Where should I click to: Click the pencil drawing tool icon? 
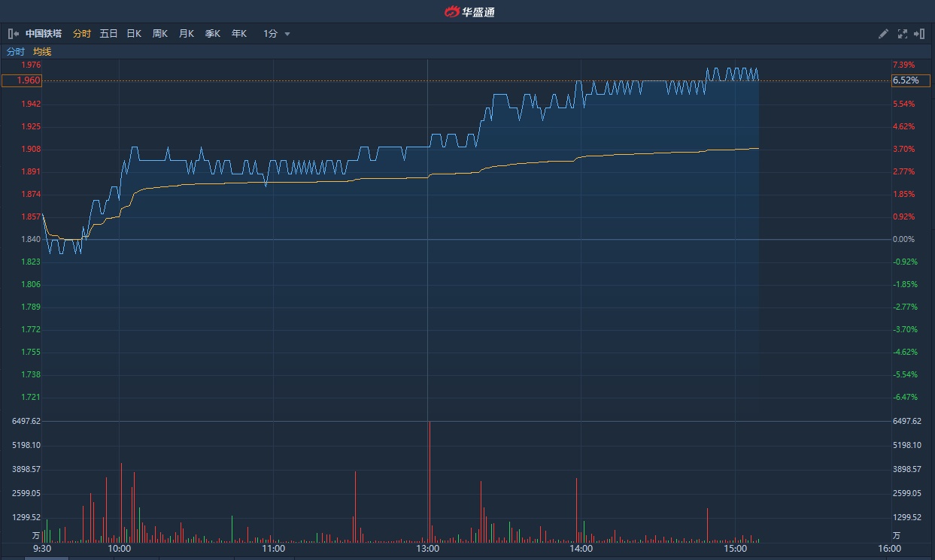point(883,34)
